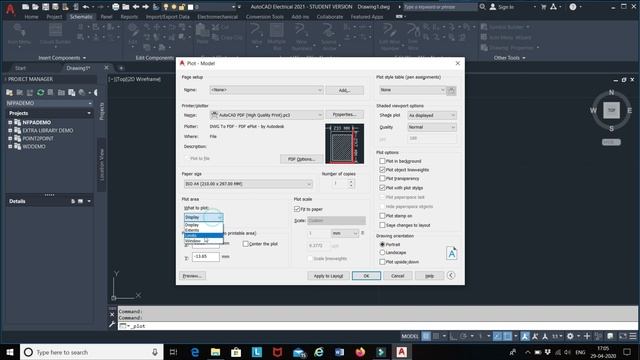Click the Undo arrow in quick access toolbar
The width and height of the screenshot is (640, 360).
tap(86, 7)
